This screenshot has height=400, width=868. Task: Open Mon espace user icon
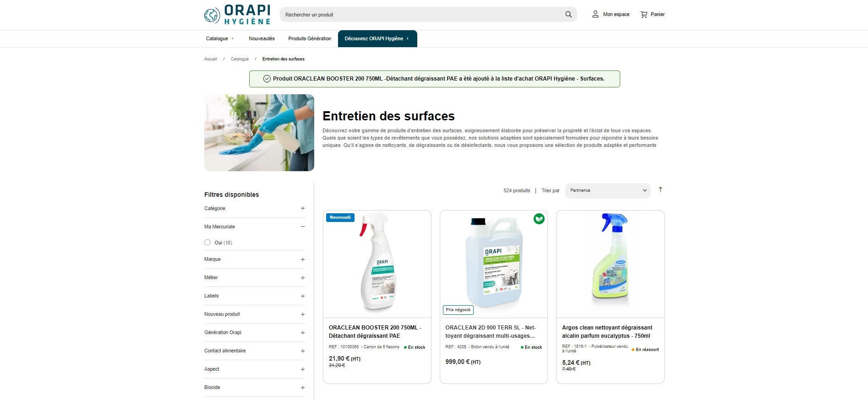pos(595,15)
